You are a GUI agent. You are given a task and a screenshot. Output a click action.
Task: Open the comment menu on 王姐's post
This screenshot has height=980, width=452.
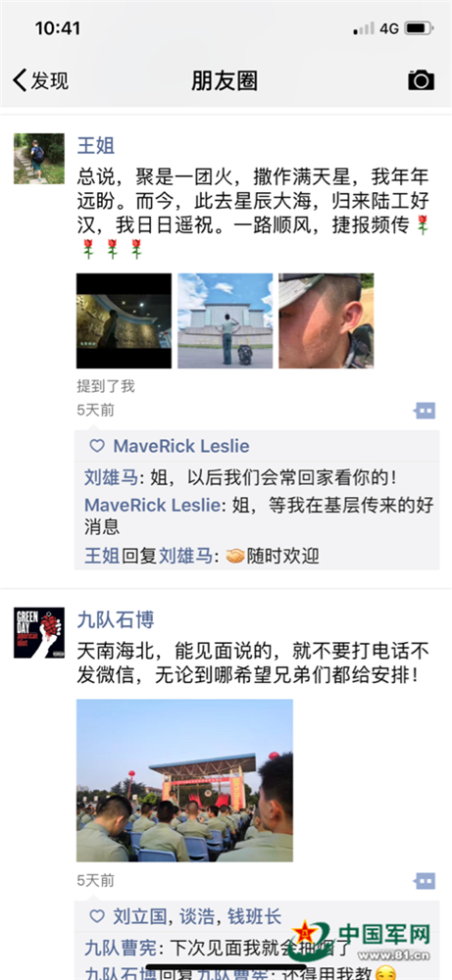(x=425, y=411)
